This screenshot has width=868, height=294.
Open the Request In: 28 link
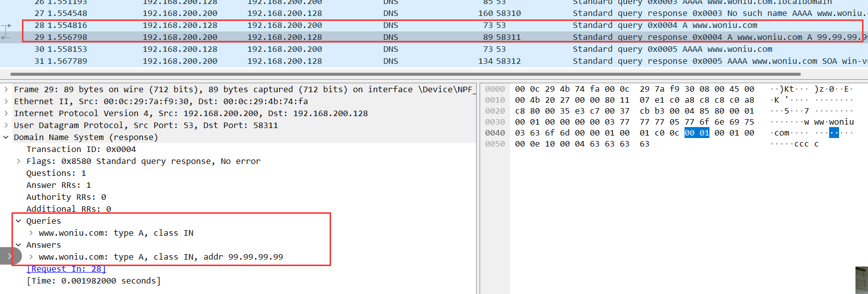[x=66, y=269]
